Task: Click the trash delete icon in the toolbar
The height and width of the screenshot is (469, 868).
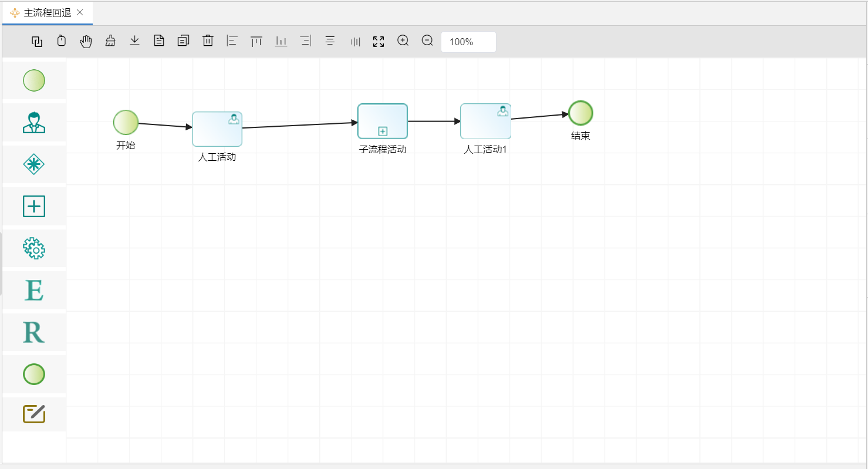Action: click(207, 41)
